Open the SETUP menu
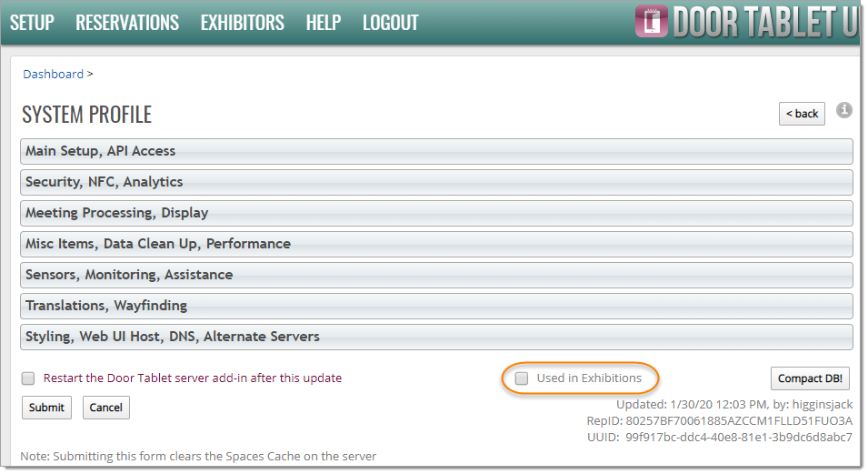The height and width of the screenshot is (474, 868). (x=32, y=23)
